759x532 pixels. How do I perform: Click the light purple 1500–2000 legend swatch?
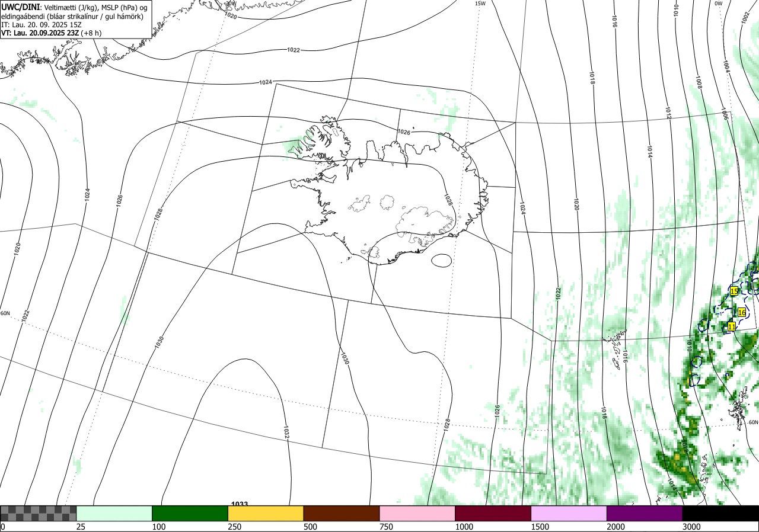569,513
